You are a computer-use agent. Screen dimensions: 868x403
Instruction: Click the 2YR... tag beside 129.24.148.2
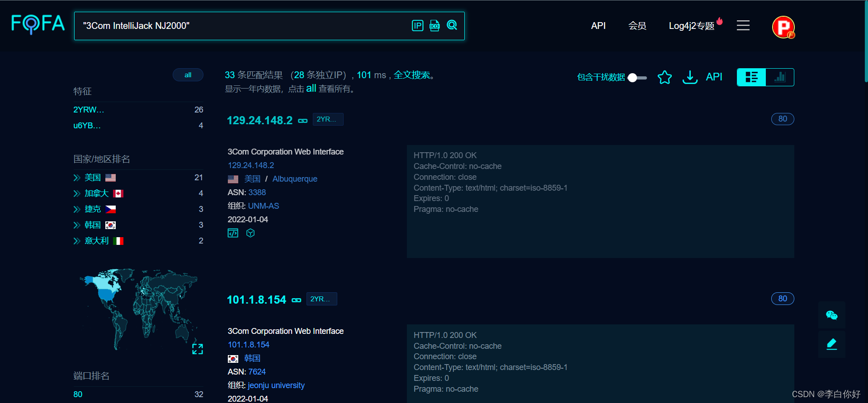click(x=328, y=119)
